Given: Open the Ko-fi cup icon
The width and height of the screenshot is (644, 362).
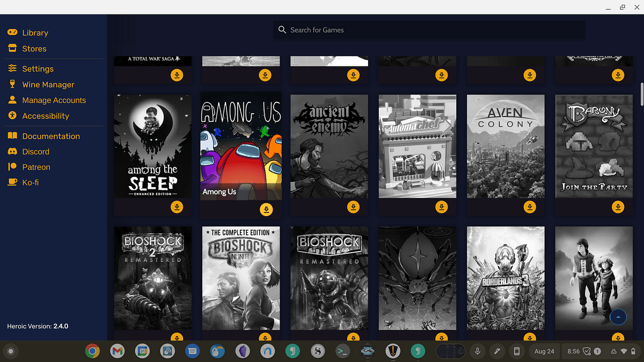Looking at the screenshot, I should click(x=11, y=182).
